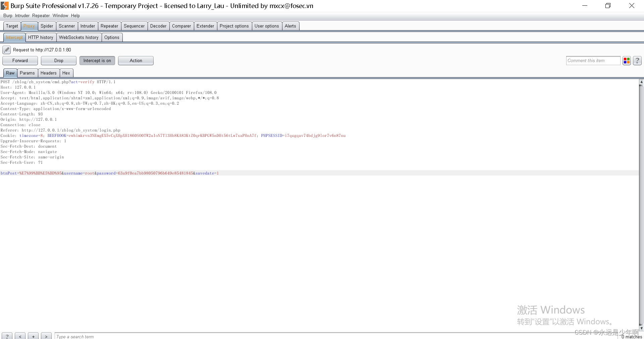Click the Upgrade-Insecure-Requests: 1 line
This screenshot has width=644, height=339.
(x=34, y=141)
